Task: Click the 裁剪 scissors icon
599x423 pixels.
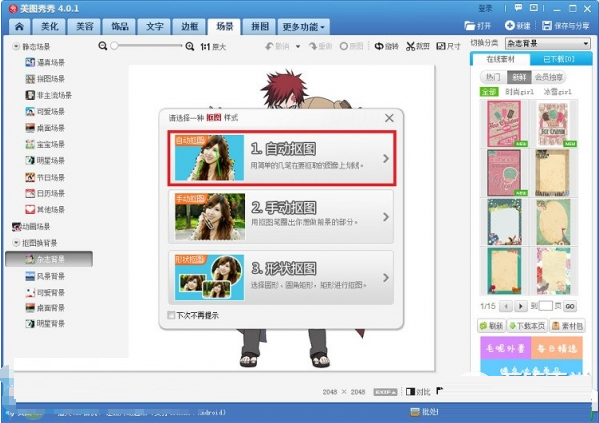Action: coord(410,46)
